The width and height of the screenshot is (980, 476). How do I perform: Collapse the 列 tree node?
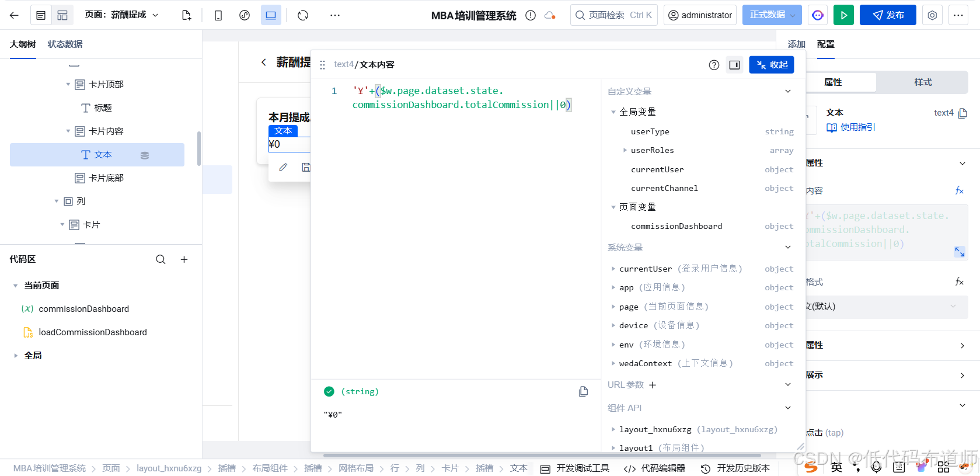tap(56, 201)
